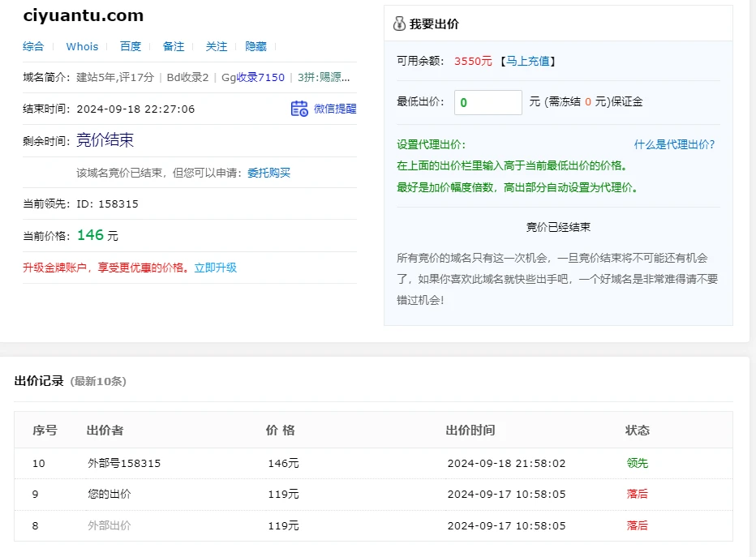Click the WeChat reminder calendar icon

pyautogui.click(x=299, y=109)
